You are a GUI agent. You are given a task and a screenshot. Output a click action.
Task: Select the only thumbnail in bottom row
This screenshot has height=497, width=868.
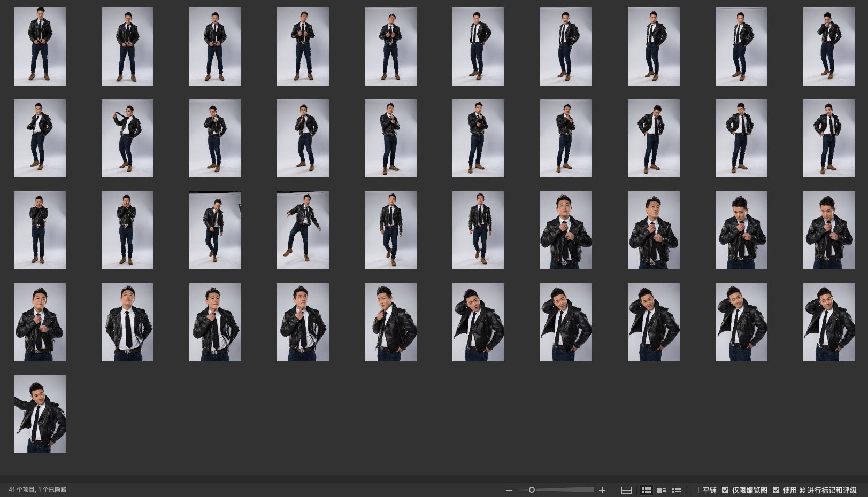point(40,414)
